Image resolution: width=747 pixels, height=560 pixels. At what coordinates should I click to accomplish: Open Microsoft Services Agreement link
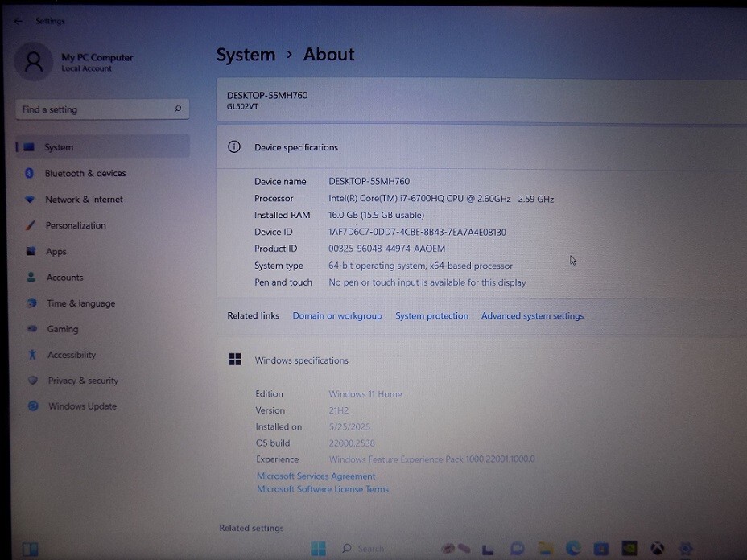[x=316, y=476]
